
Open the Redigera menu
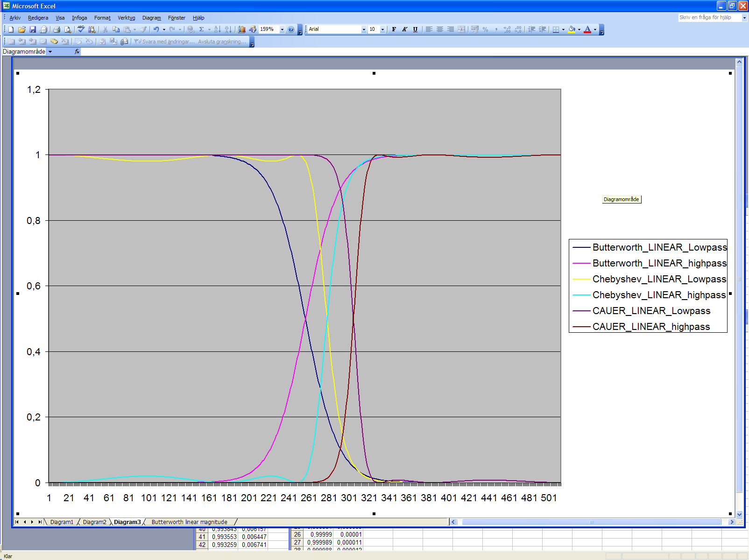(x=38, y=18)
